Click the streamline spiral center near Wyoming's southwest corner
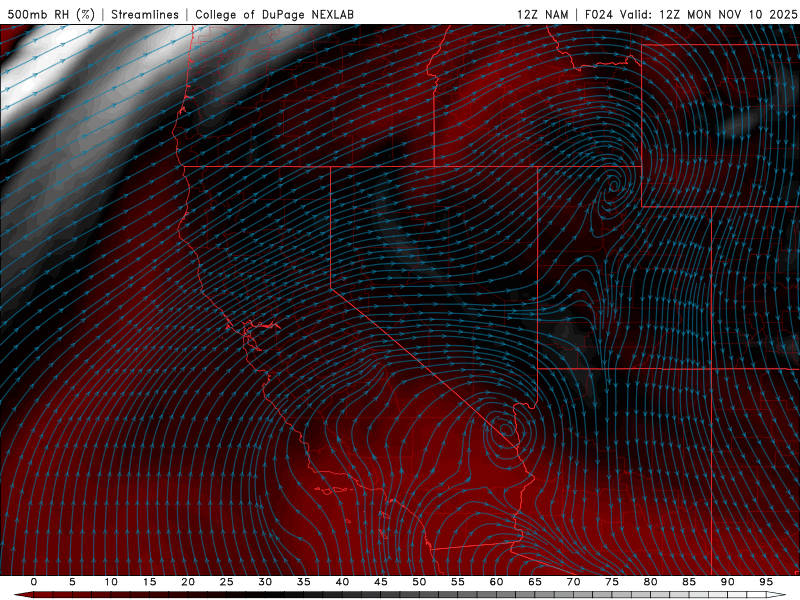800x600 pixels. tap(614, 183)
